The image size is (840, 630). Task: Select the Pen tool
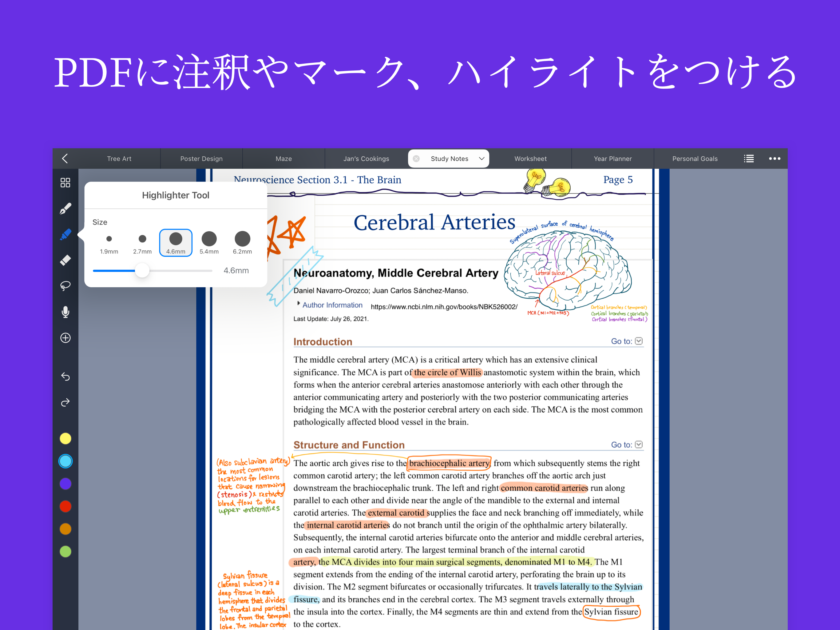65,208
